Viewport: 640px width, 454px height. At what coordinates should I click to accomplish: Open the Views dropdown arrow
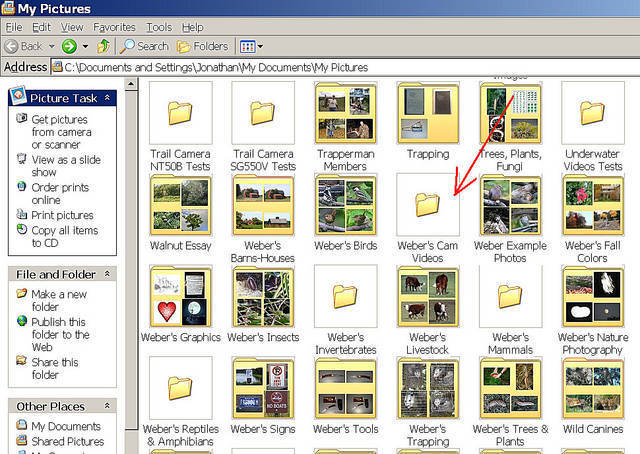click(x=260, y=46)
